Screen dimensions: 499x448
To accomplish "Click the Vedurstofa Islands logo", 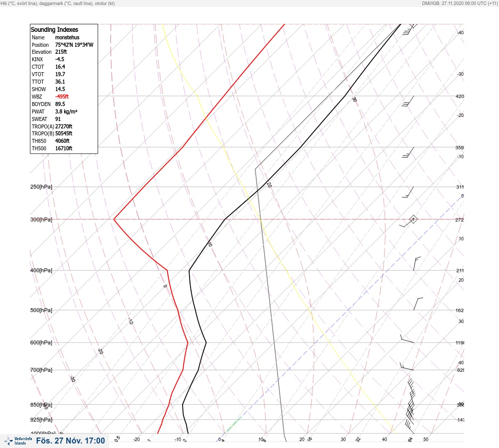I will tap(18, 441).
